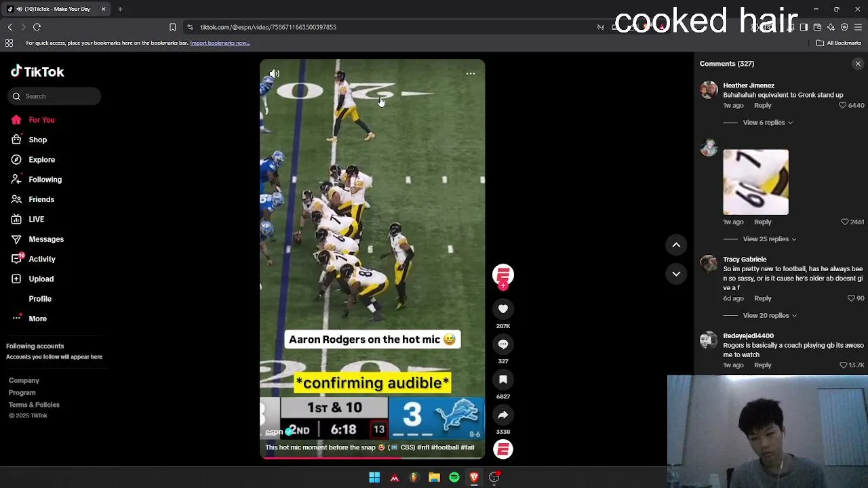Open File Explorer from the taskbar

click(434, 478)
